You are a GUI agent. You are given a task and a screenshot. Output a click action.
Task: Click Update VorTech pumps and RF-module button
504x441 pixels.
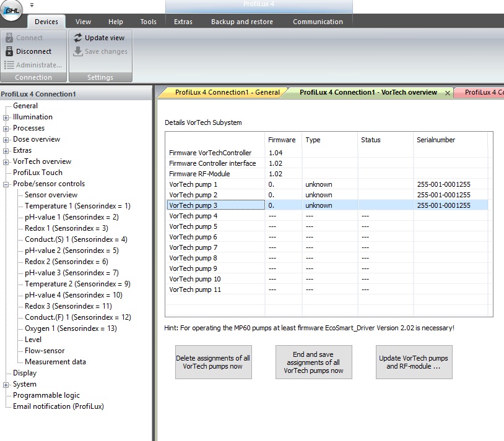[x=414, y=362]
